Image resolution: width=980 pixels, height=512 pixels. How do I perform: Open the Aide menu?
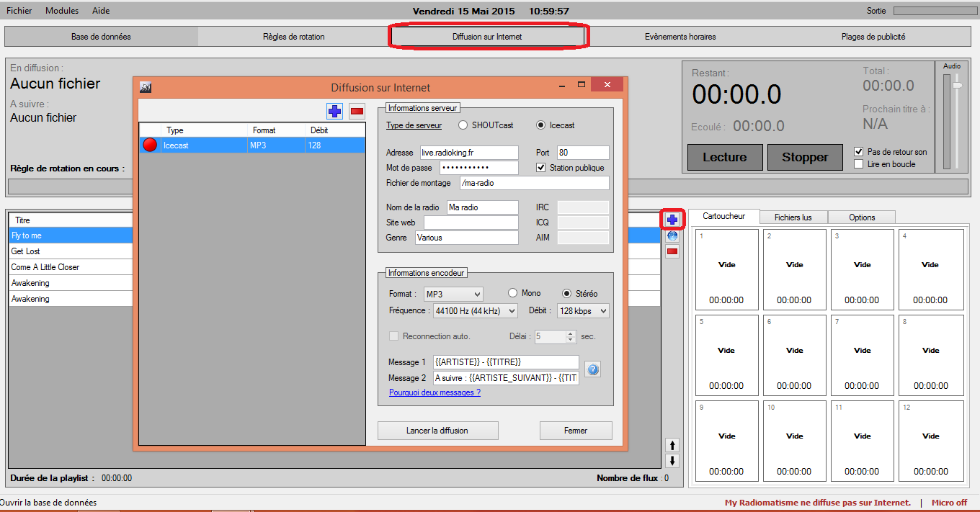[101, 11]
